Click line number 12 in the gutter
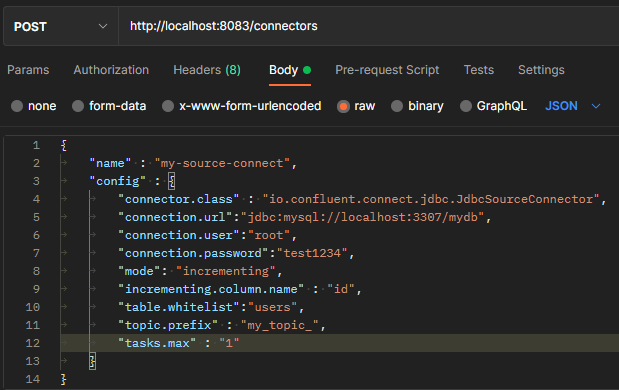 (32, 343)
